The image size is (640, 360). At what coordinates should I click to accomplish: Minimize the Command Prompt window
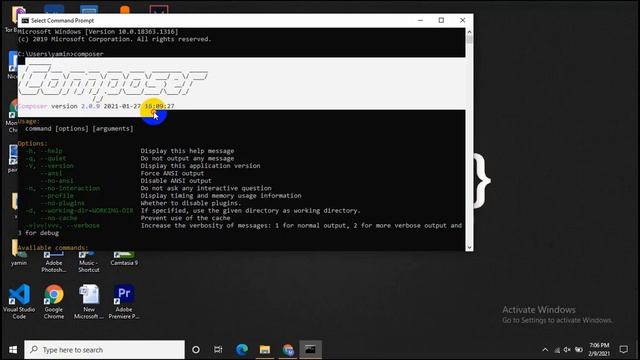pos(420,20)
